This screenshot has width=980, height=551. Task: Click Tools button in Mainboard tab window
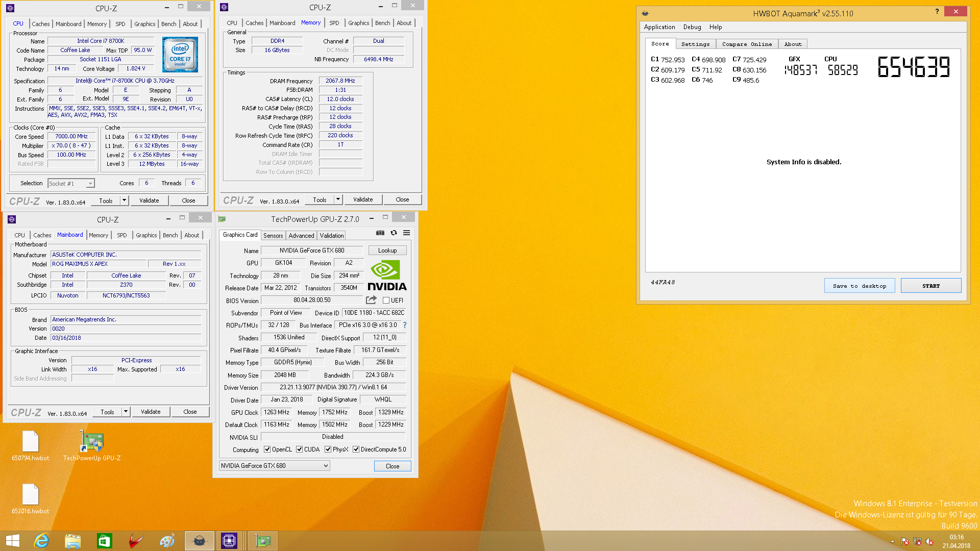[107, 412]
